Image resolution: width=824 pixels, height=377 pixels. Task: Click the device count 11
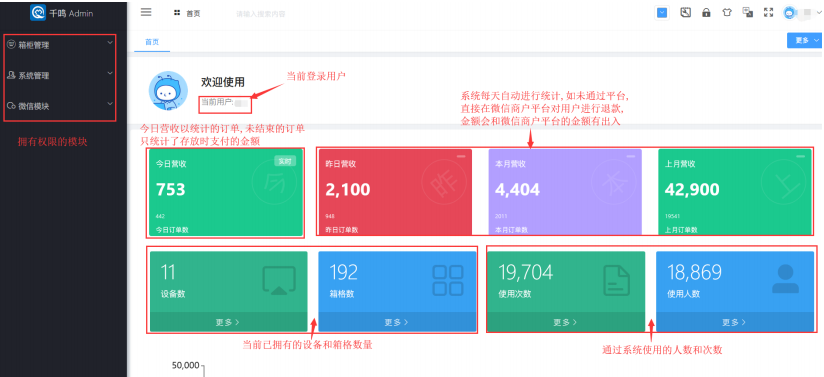(x=168, y=272)
